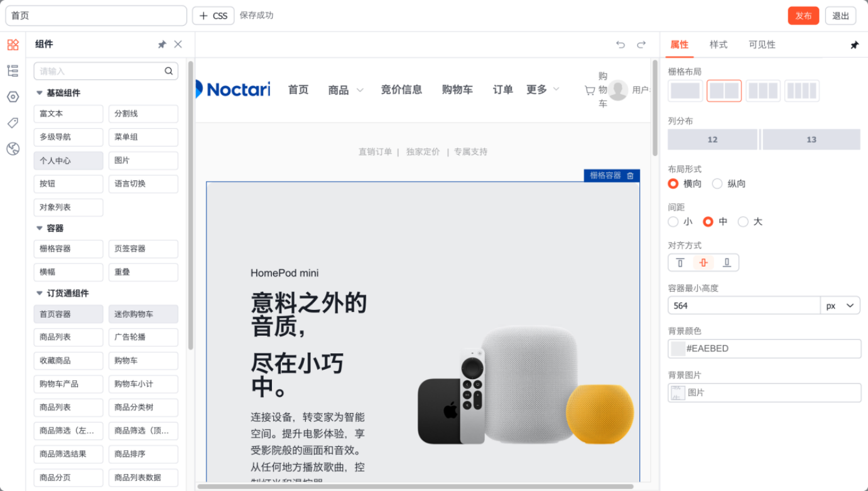Redo the last canvas change

[641, 45]
